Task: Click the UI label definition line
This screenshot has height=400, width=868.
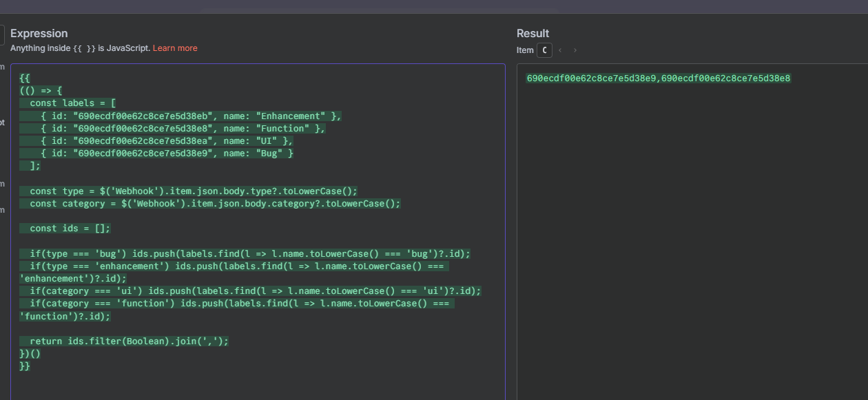Action: 166,141
